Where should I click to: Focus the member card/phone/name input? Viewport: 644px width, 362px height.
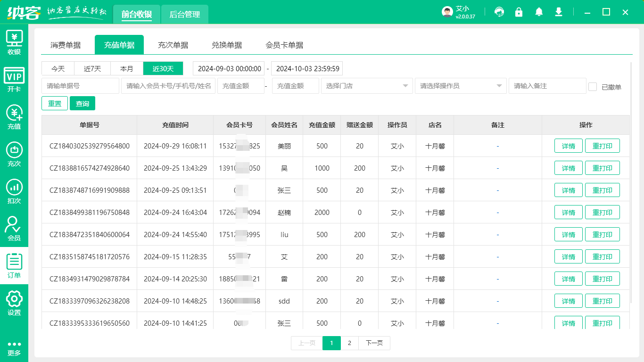(x=168, y=86)
